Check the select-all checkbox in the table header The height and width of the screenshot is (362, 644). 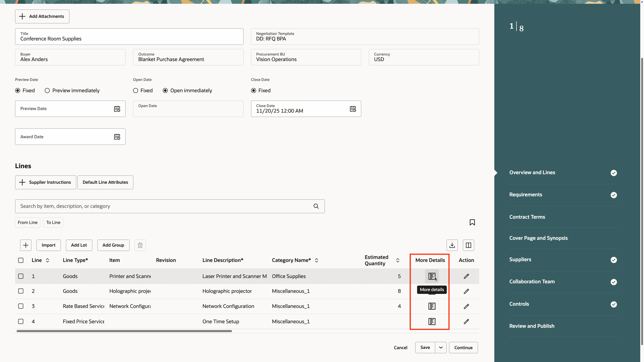pos(21,260)
